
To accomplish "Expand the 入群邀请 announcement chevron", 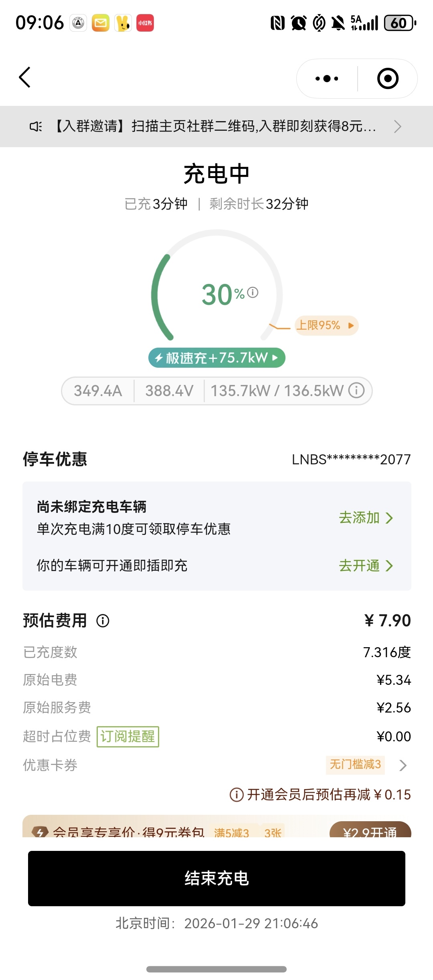I will [397, 127].
